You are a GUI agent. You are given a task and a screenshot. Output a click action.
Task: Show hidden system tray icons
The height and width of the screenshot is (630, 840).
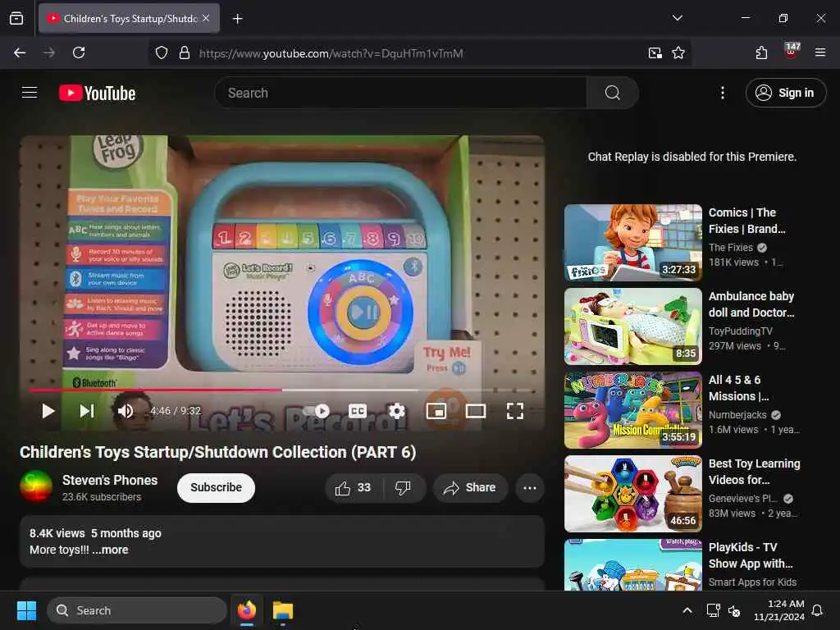pyautogui.click(x=687, y=610)
